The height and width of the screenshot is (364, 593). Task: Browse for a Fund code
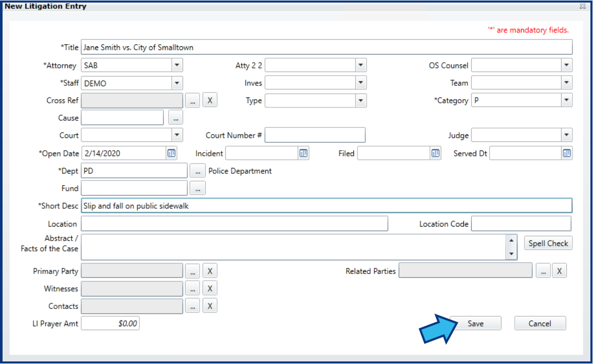197,188
